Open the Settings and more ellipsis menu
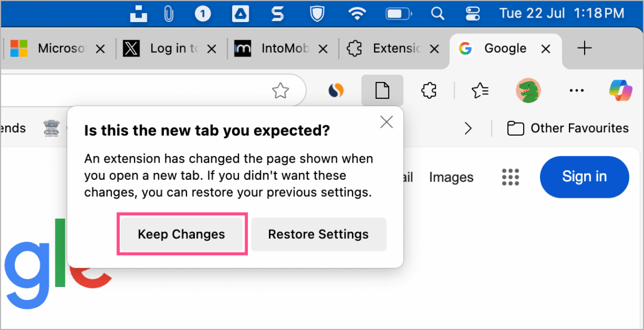The height and width of the screenshot is (330, 644). pos(577,90)
